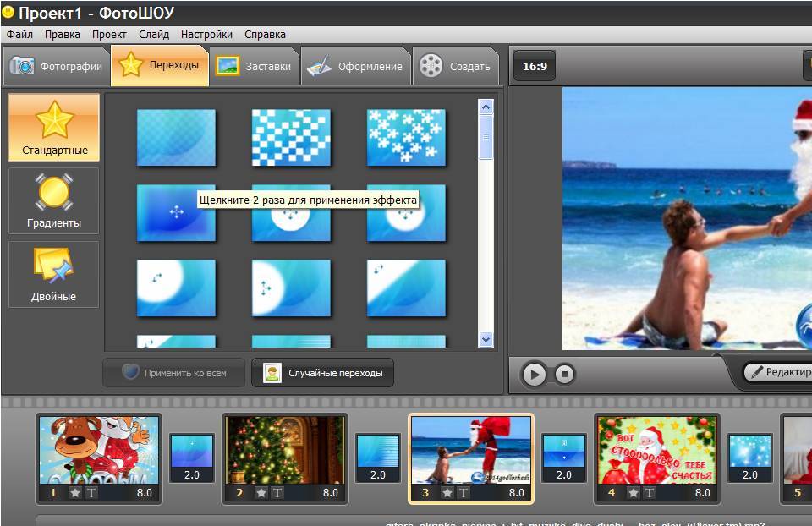Choose the checkerboard transition thumbnail
The height and width of the screenshot is (526, 812).
tap(291, 137)
